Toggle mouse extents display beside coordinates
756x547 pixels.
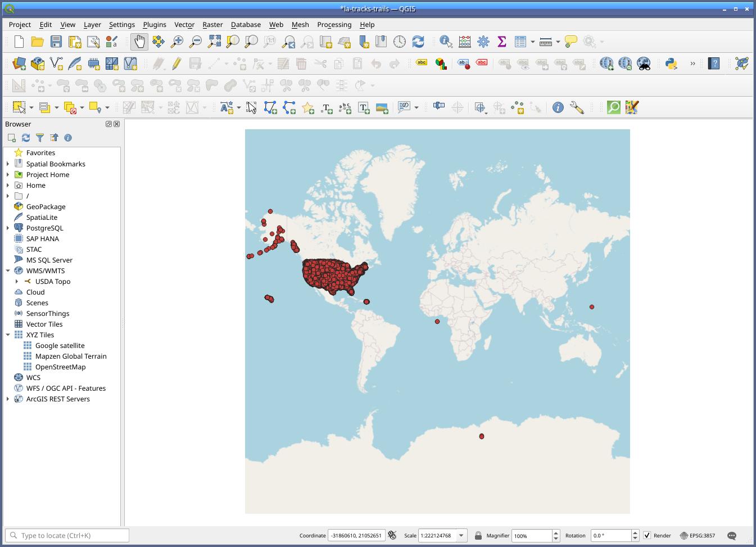(x=392, y=535)
